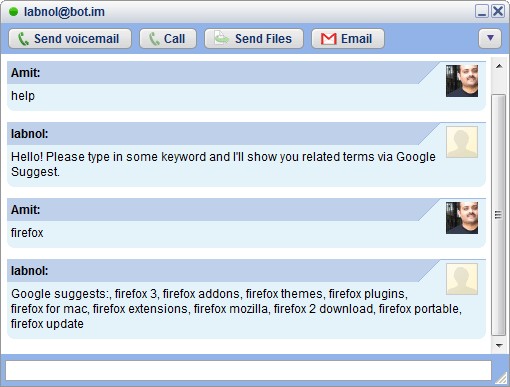Click the labnol@bot.im title text
This screenshot has height=387, width=510.
[x=64, y=12]
